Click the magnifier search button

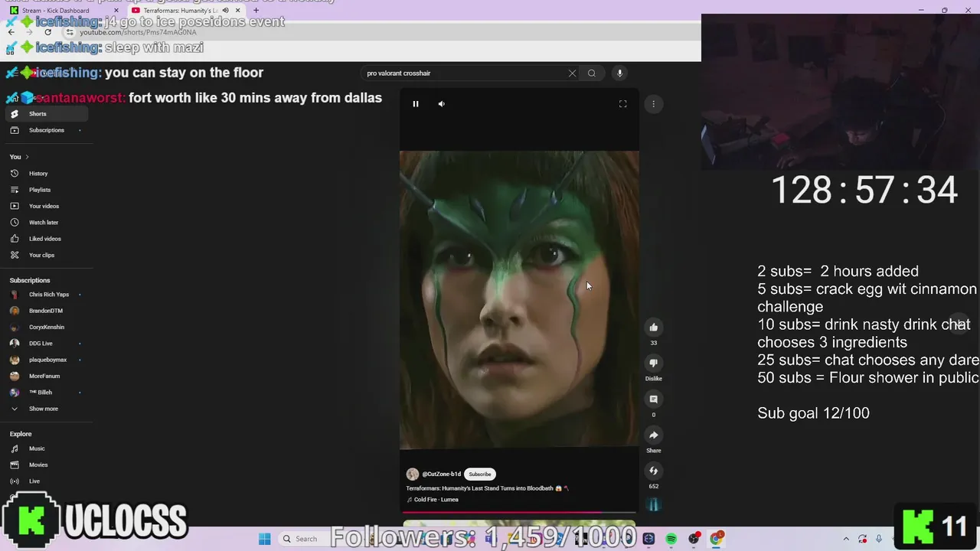tap(592, 73)
